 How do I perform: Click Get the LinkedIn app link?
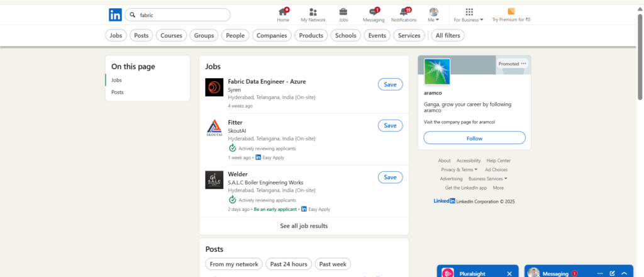(466, 188)
